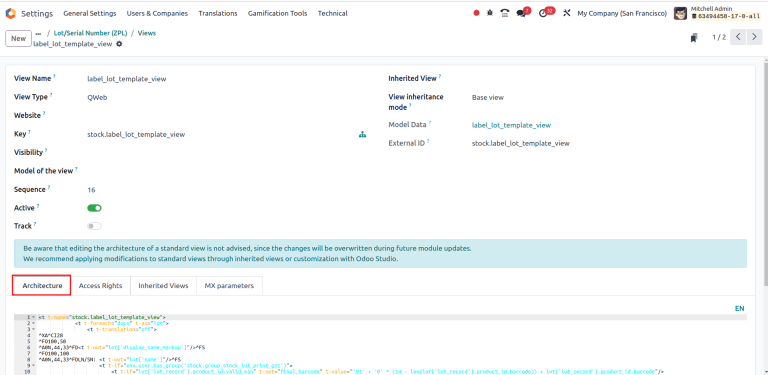Click the EN translation button
The width and height of the screenshot is (768, 375).
(740, 308)
